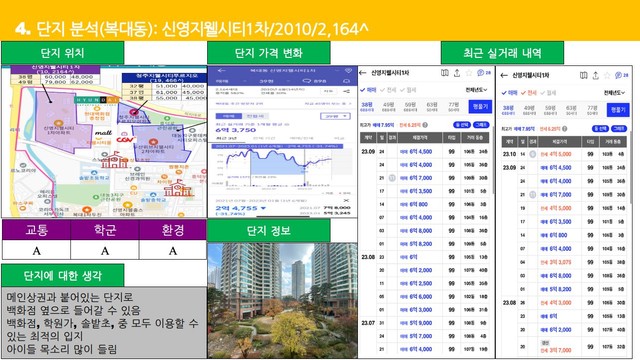This screenshot has height=360, width=640.
Task: Select 전월세 toggle above 6억 3,750 price
Action: pos(255,116)
